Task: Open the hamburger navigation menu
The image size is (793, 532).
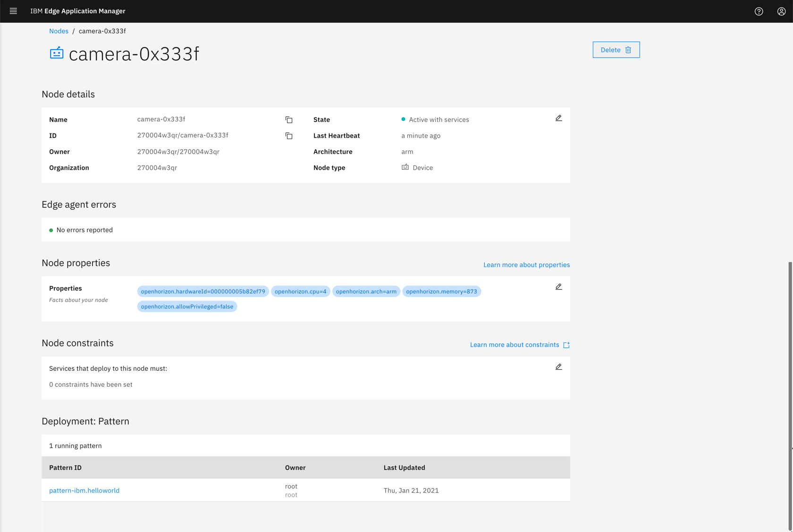Action: (13, 11)
